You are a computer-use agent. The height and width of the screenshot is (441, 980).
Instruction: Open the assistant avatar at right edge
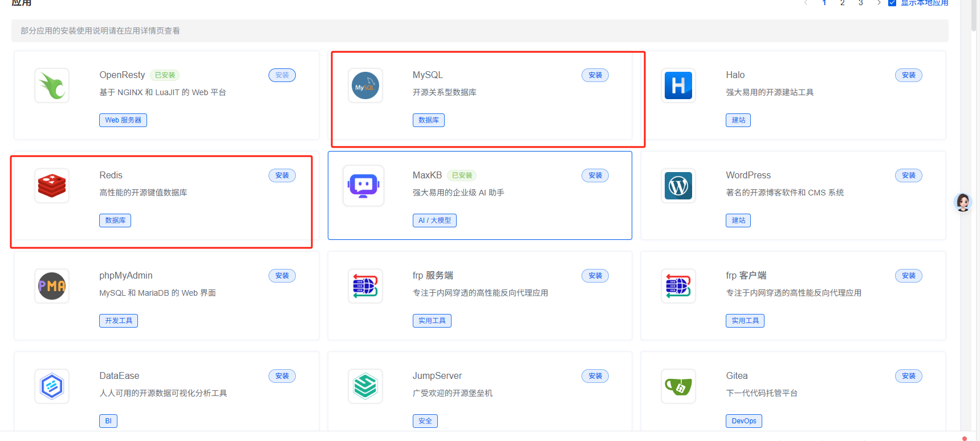pyautogui.click(x=963, y=202)
